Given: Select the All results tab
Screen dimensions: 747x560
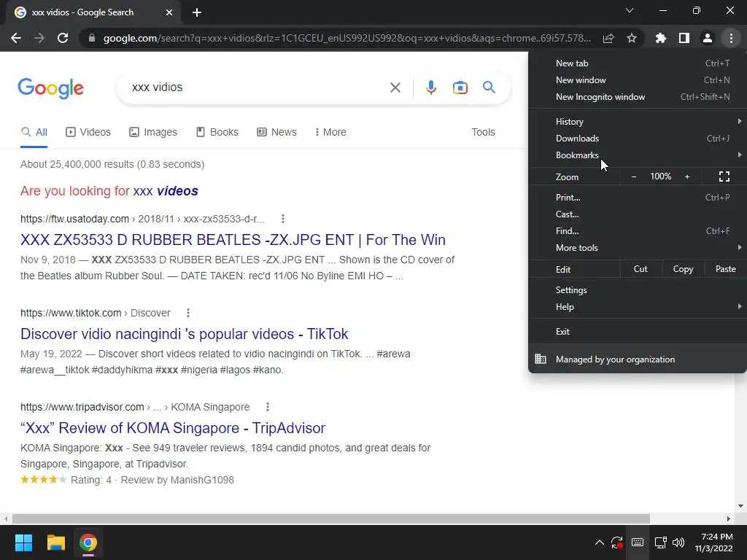Looking at the screenshot, I should click(x=34, y=132).
